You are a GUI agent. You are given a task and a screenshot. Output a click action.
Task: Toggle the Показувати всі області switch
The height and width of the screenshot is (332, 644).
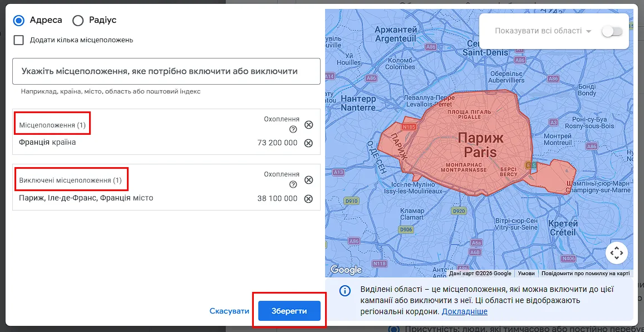612,31
